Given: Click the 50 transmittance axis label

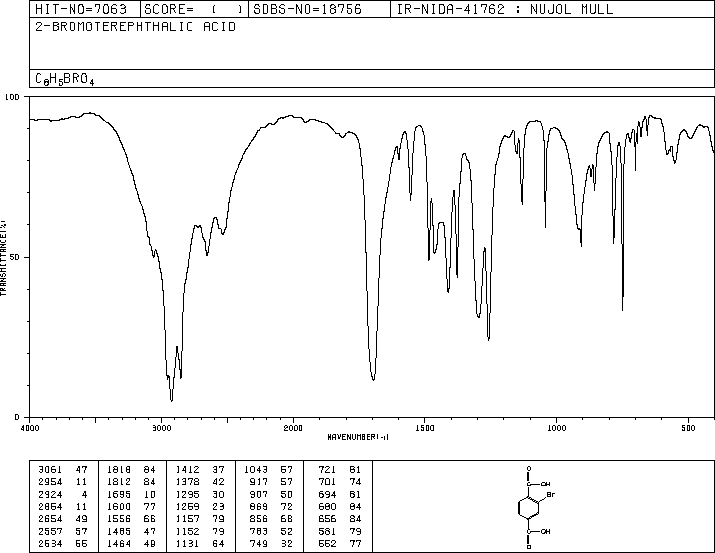Looking at the screenshot, I should (16, 257).
